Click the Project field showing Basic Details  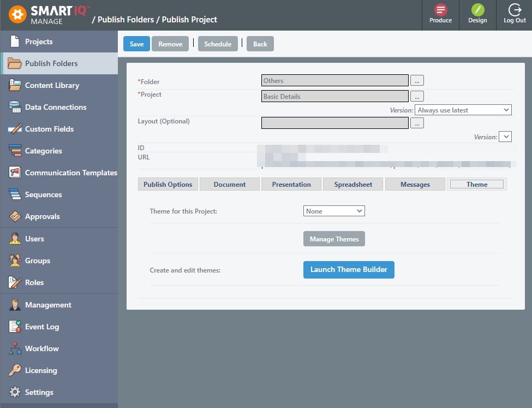coord(335,96)
